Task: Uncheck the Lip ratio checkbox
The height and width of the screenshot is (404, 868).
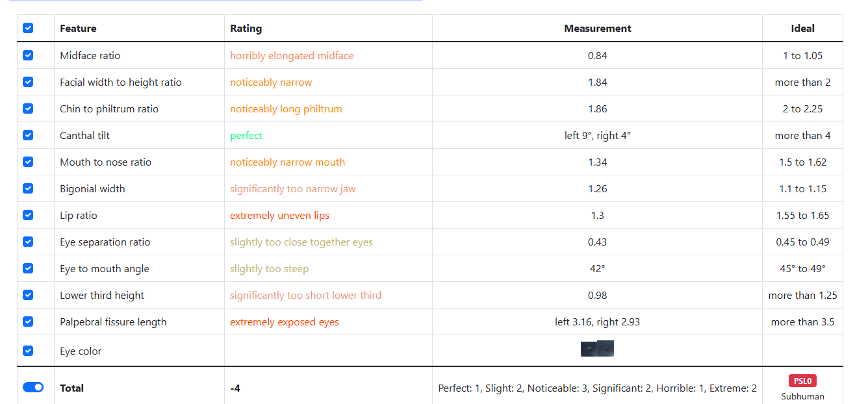Action: point(28,215)
